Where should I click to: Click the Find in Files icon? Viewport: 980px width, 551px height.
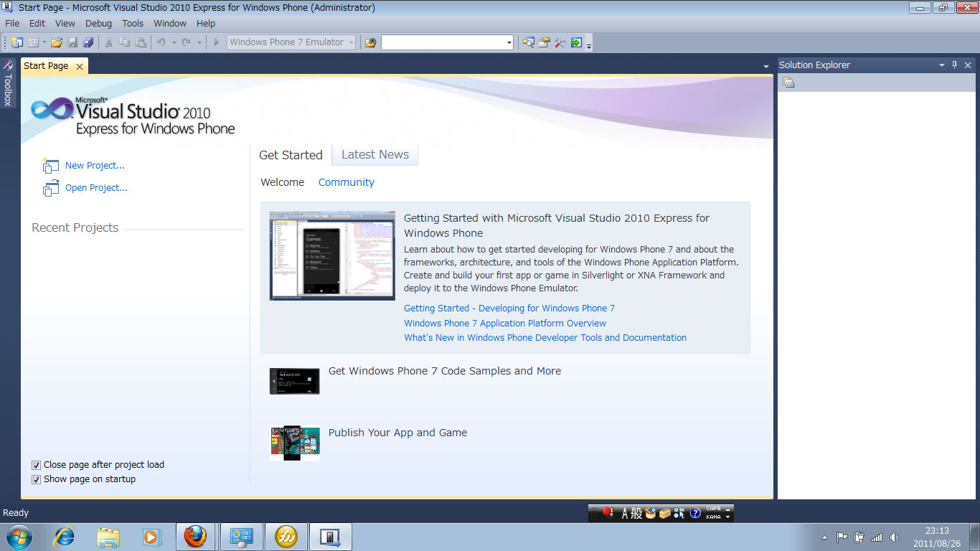pos(370,42)
